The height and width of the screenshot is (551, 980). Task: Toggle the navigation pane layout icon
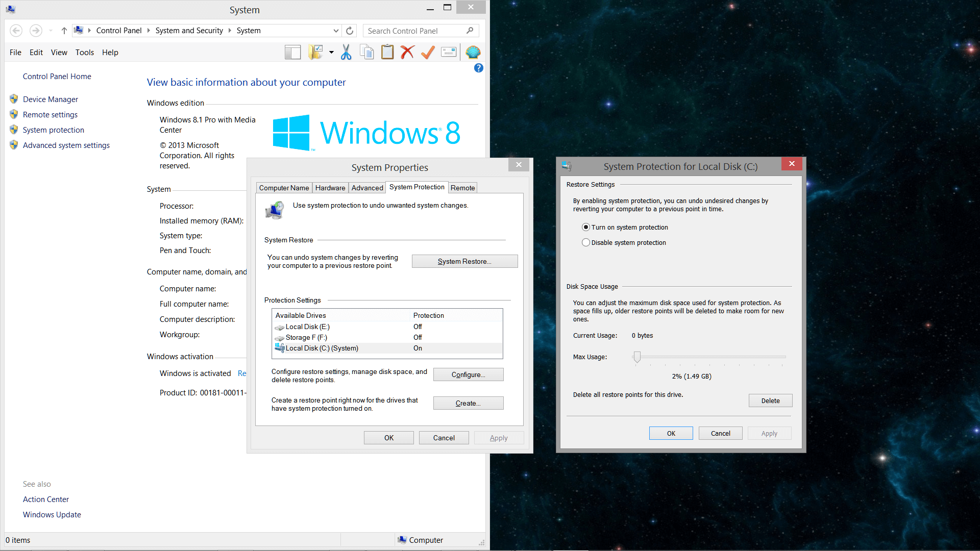point(292,52)
